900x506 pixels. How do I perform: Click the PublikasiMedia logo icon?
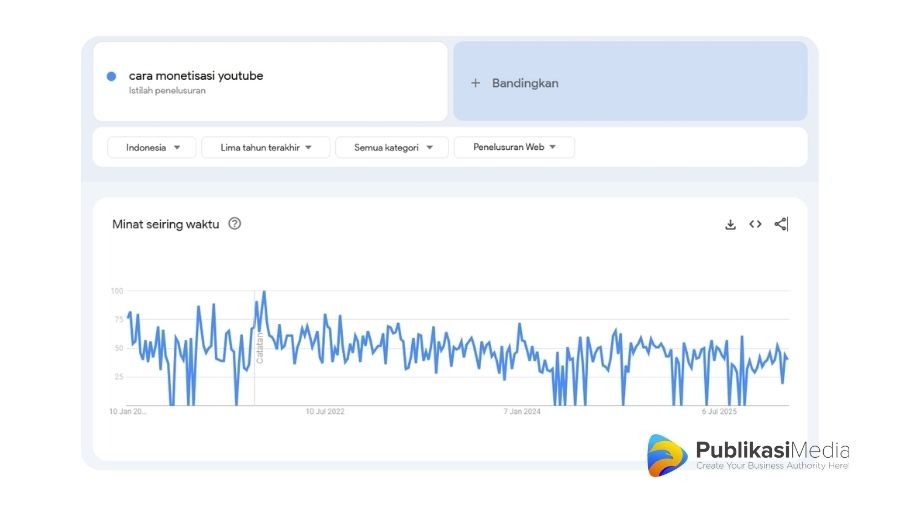[x=667, y=455]
